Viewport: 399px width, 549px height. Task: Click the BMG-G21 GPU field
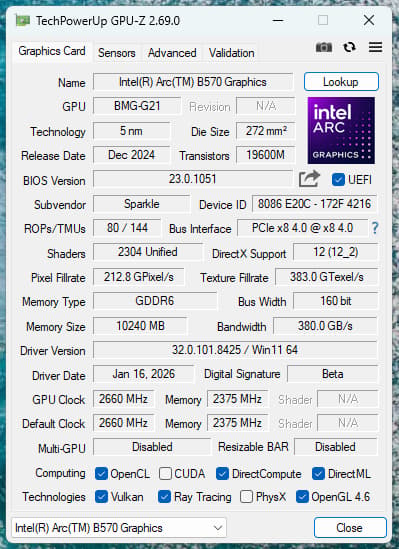[137, 106]
